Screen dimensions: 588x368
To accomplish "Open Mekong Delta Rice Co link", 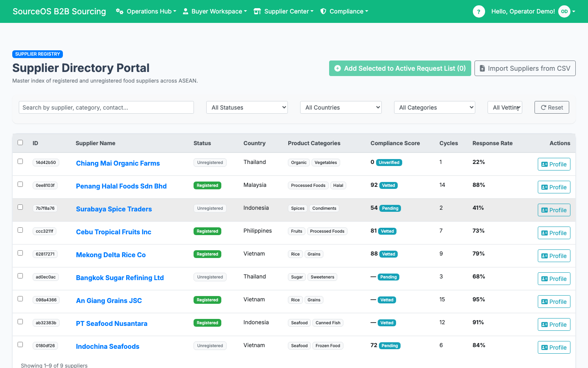I will point(111,255).
